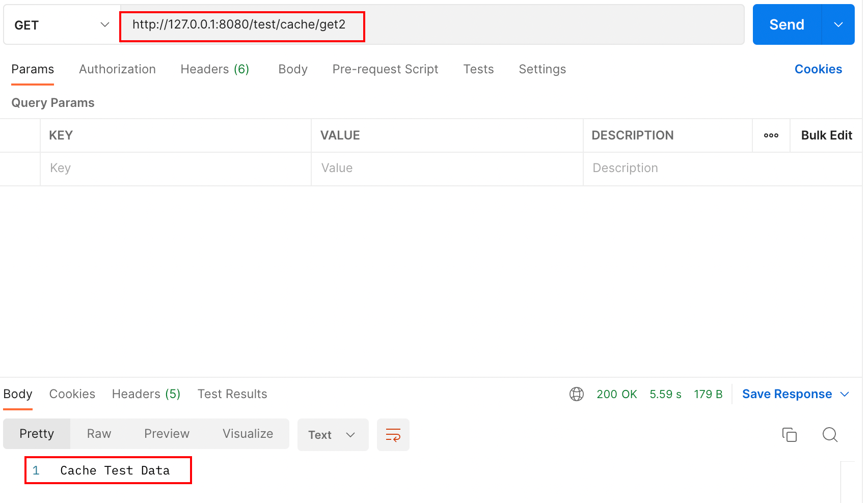
Task: Select the Raw view
Action: point(99,434)
